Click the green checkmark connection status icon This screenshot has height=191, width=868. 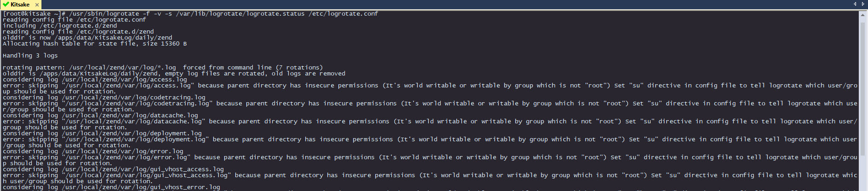6,5
